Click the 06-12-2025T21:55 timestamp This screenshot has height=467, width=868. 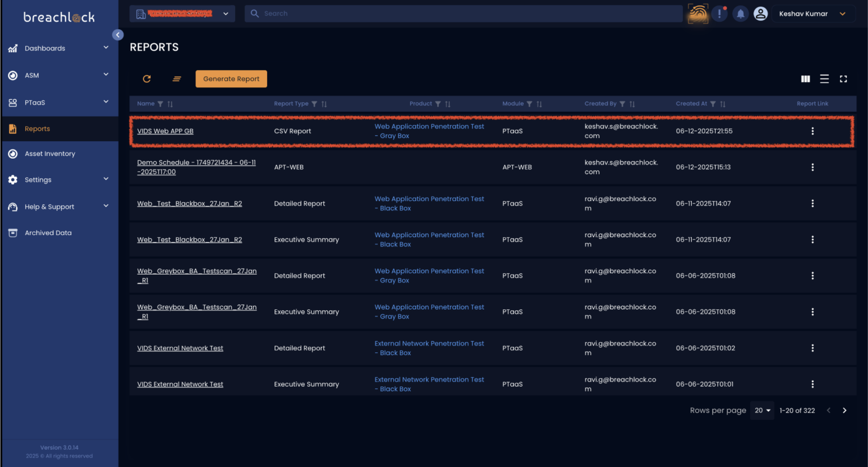(704, 131)
